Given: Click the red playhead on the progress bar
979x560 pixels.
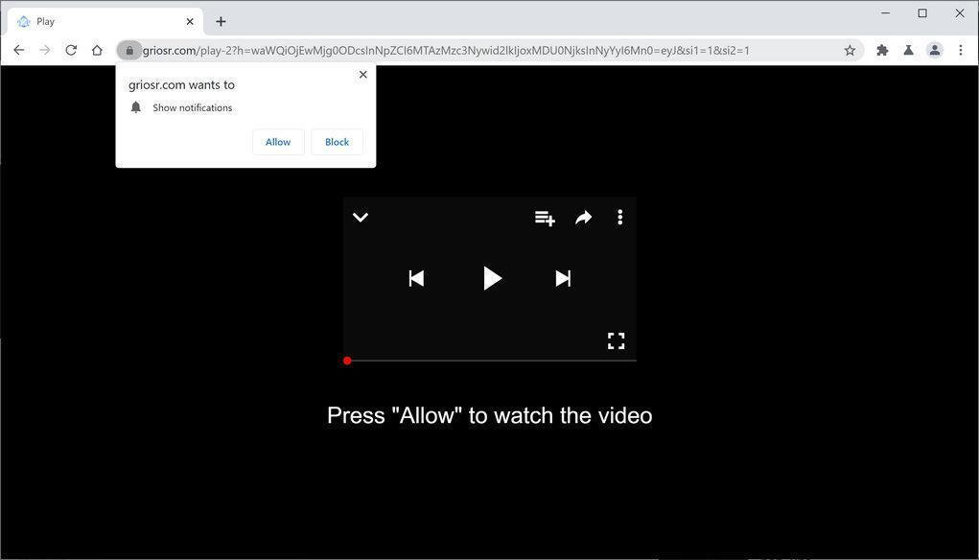Looking at the screenshot, I should coord(347,361).
